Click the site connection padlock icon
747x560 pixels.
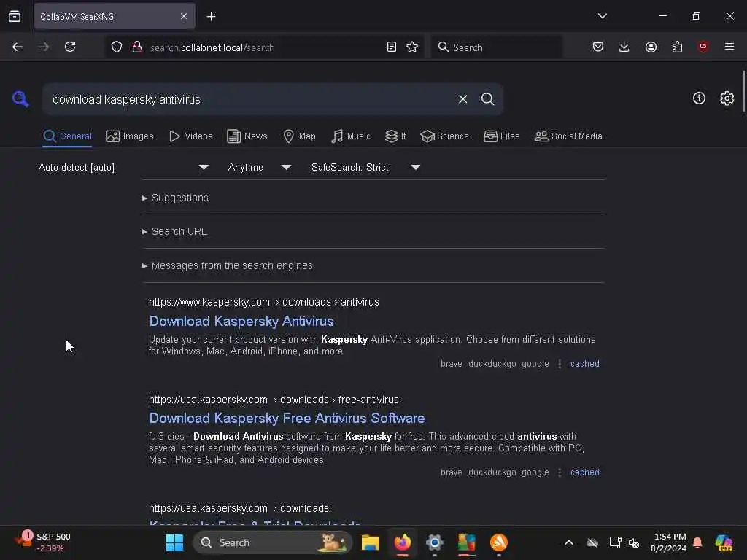pos(137,47)
